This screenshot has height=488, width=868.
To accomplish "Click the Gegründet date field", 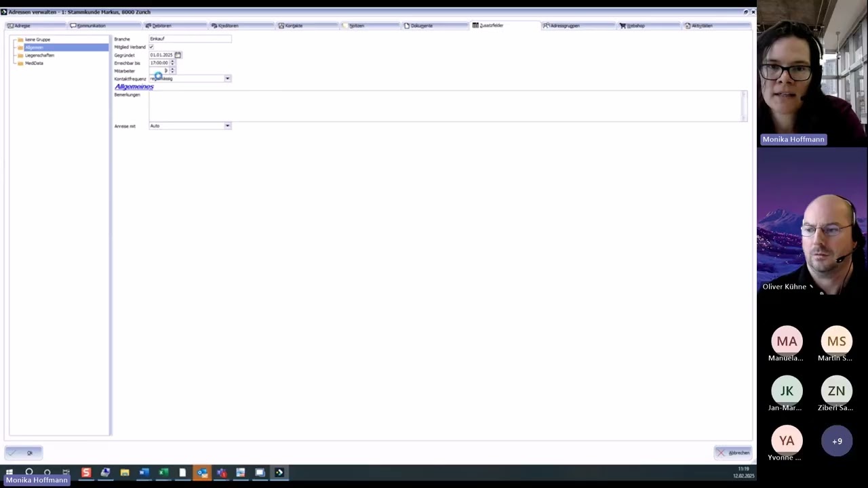I will pos(161,55).
